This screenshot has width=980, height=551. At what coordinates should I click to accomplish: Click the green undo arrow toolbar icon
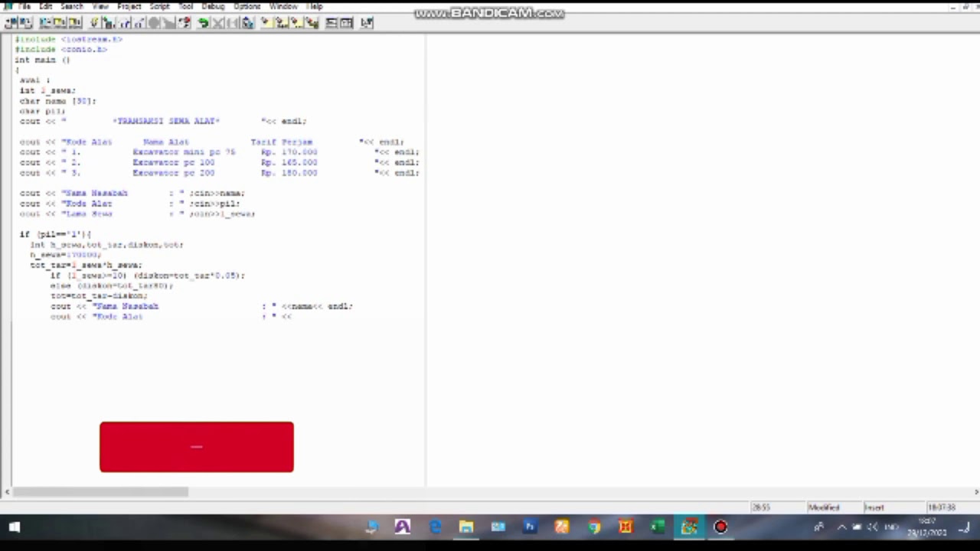[203, 23]
